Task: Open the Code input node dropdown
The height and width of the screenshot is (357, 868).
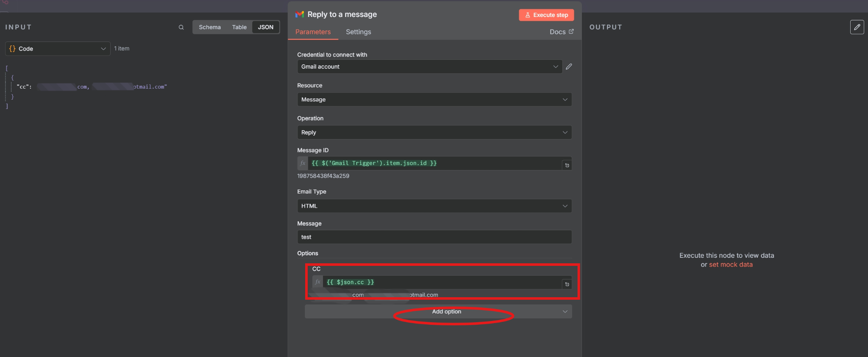Action: tap(58, 49)
